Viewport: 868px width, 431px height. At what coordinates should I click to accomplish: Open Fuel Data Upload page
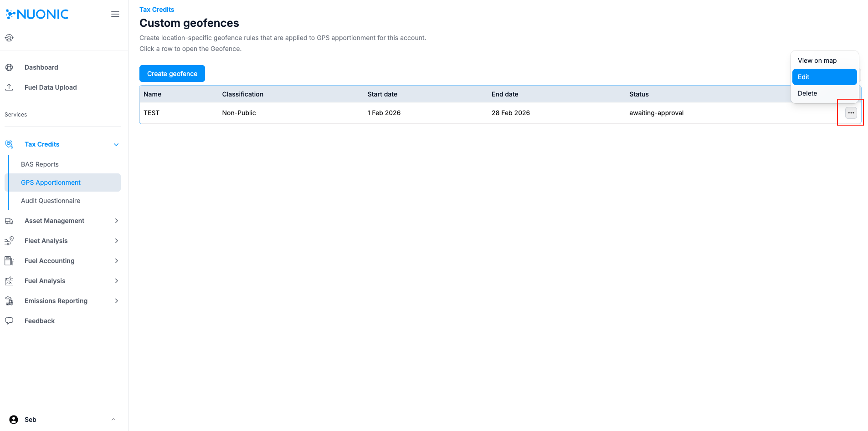coord(51,87)
